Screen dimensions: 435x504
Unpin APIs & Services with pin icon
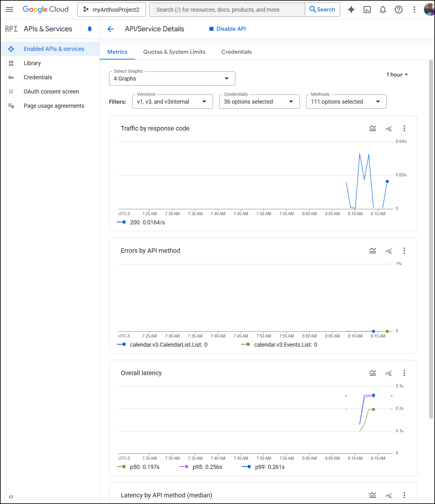[90, 29]
